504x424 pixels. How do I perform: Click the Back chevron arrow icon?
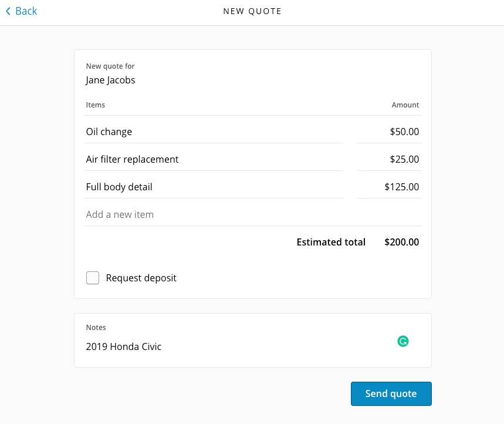[8, 11]
